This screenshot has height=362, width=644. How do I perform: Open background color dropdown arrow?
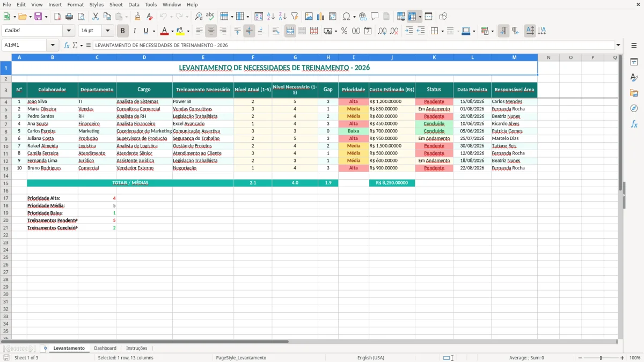(188, 31)
